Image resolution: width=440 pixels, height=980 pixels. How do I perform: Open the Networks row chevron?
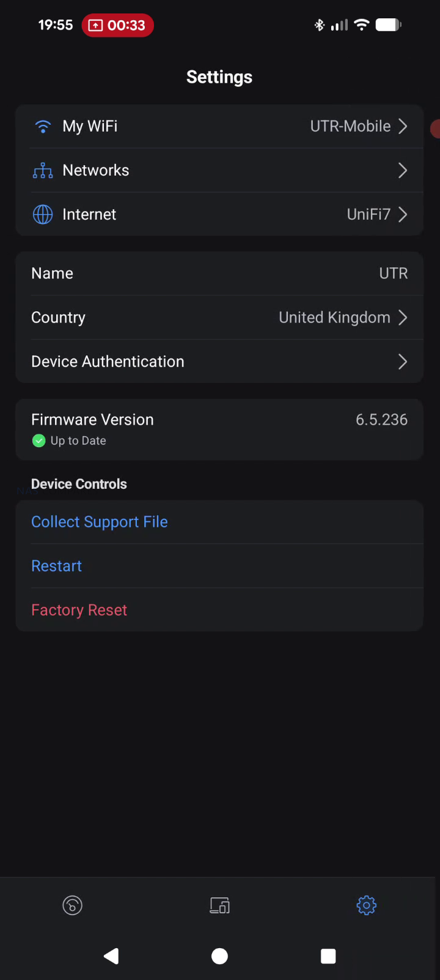coord(403,171)
